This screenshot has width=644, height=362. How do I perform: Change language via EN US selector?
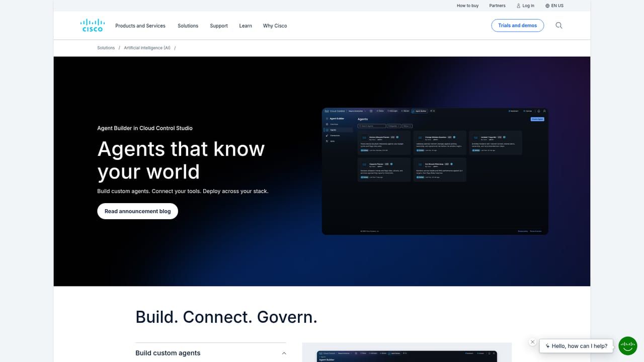(x=554, y=6)
